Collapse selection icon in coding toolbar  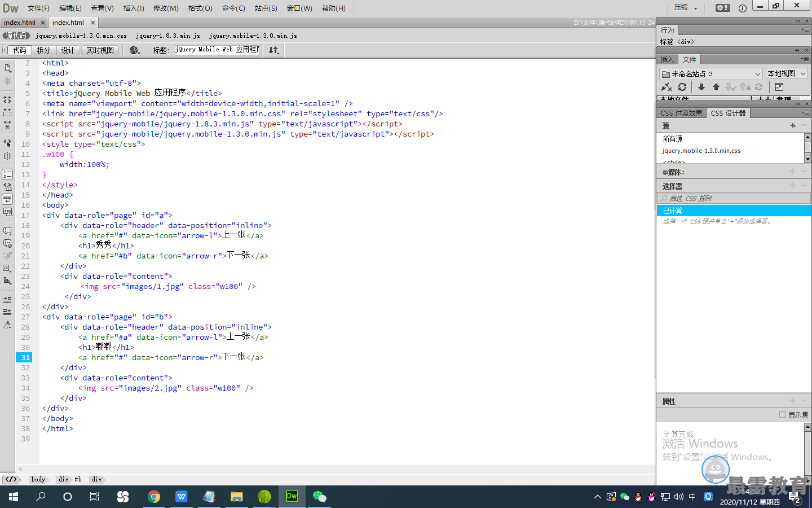tap(7, 112)
